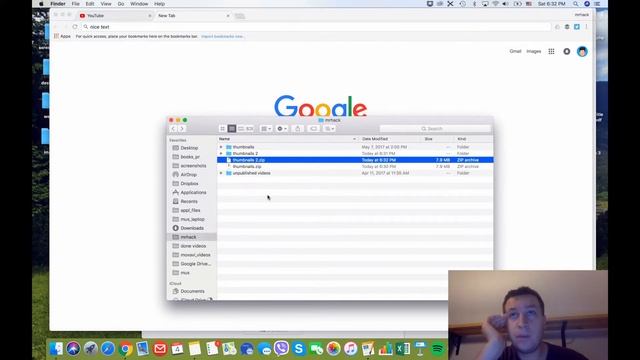Viewport: 640px width, 360px height.
Task: Switch Finder to Cover Flow view
Action: (x=249, y=129)
